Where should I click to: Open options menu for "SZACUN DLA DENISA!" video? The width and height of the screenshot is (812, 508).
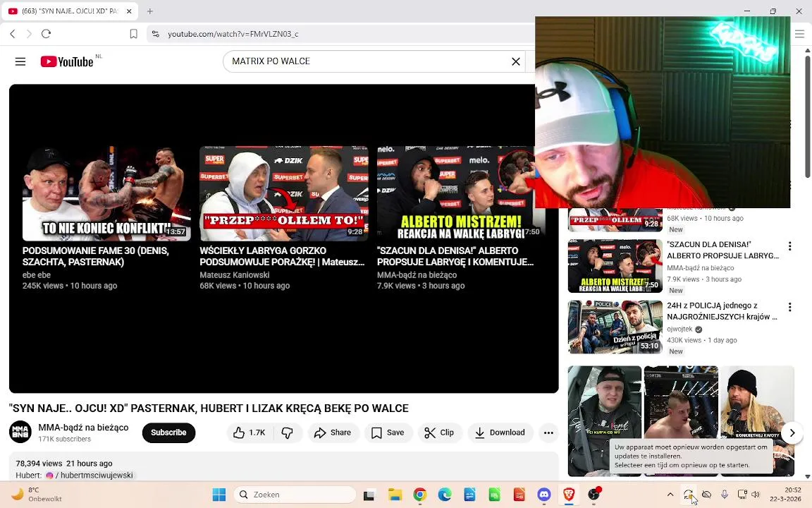(789, 246)
